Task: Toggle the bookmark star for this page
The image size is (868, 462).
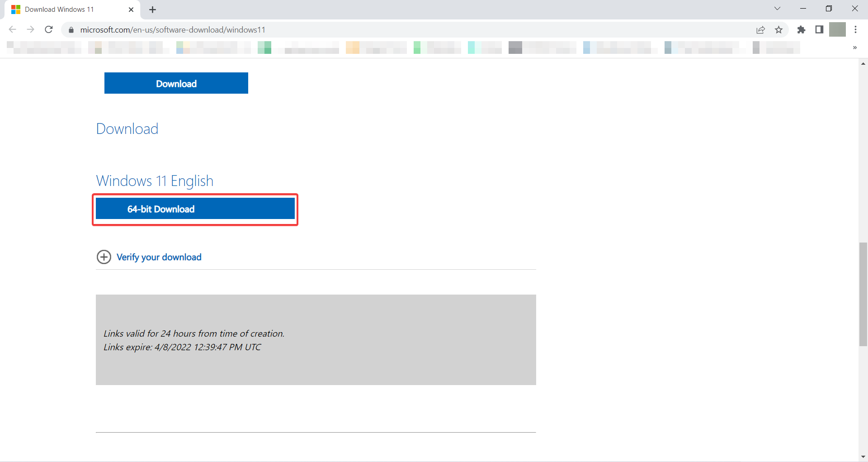Action: pyautogui.click(x=779, y=29)
